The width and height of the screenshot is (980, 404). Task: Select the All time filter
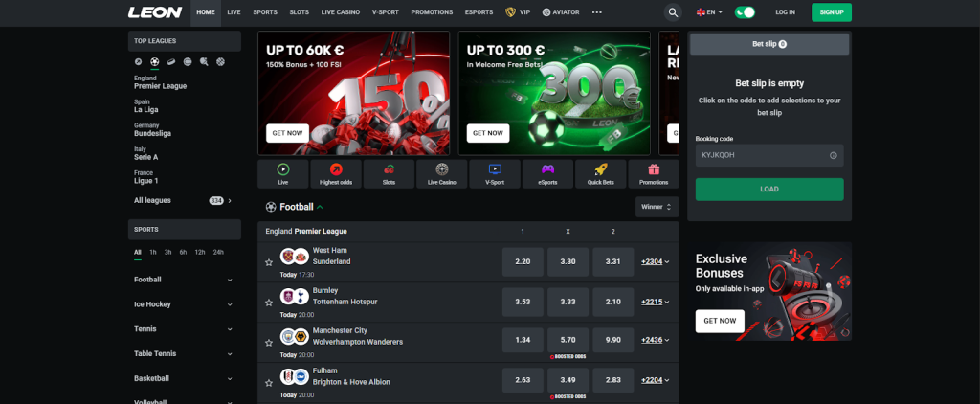click(x=138, y=253)
